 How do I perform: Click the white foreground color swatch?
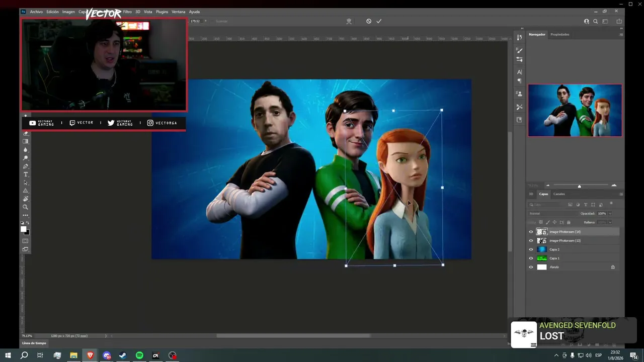(x=23, y=229)
